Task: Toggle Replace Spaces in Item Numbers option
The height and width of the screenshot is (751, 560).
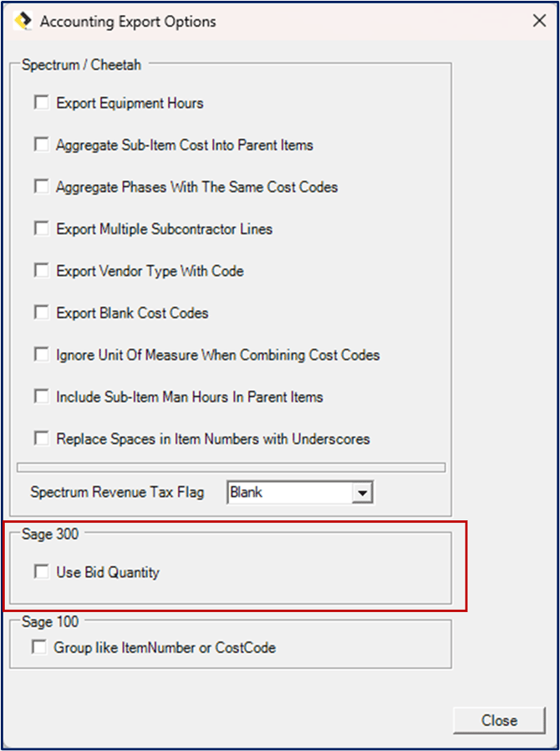Action: click(x=41, y=438)
